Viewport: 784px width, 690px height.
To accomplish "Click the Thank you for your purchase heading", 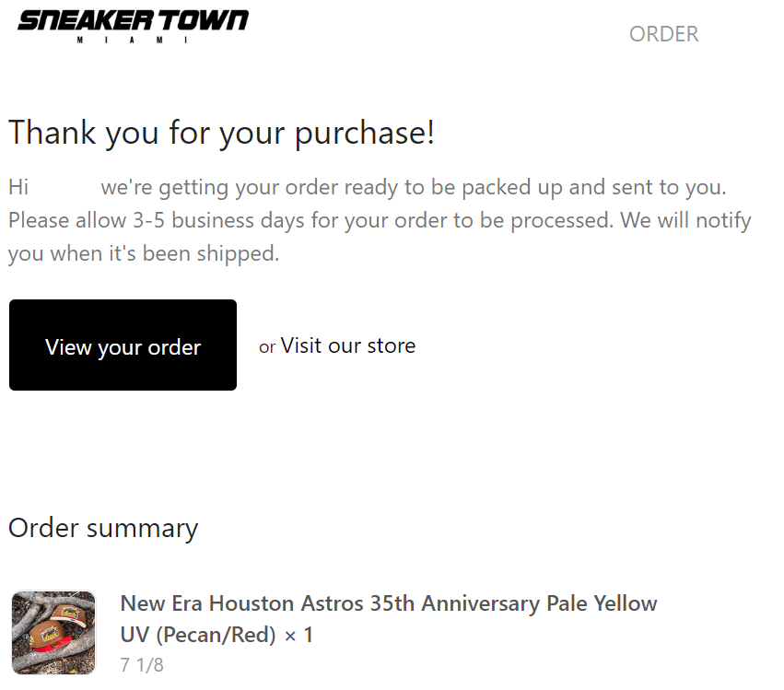I will tap(221, 133).
